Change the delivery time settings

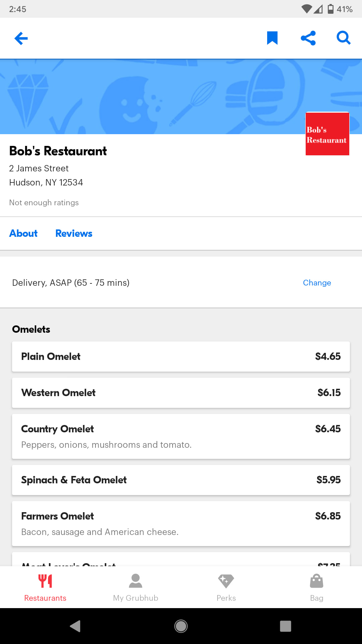pyautogui.click(x=317, y=283)
